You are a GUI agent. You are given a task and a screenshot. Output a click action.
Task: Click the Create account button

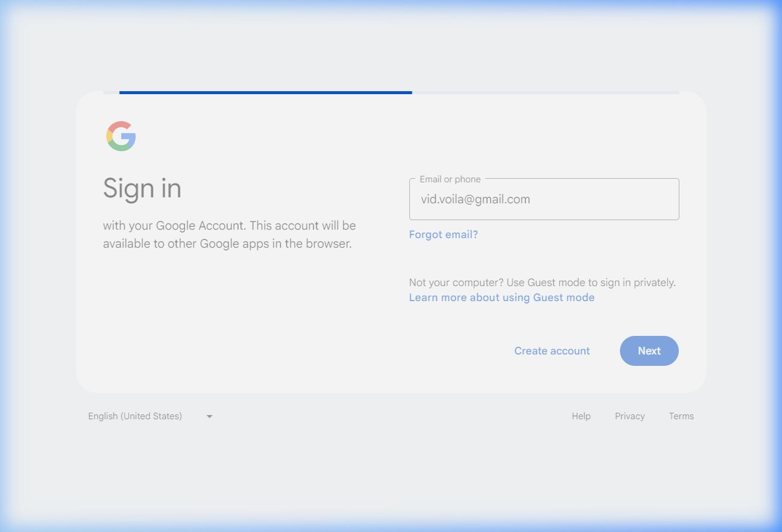[552, 351]
